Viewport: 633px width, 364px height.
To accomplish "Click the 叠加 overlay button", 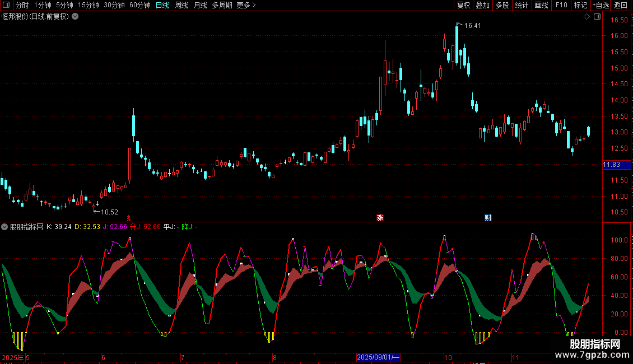I will [482, 5].
